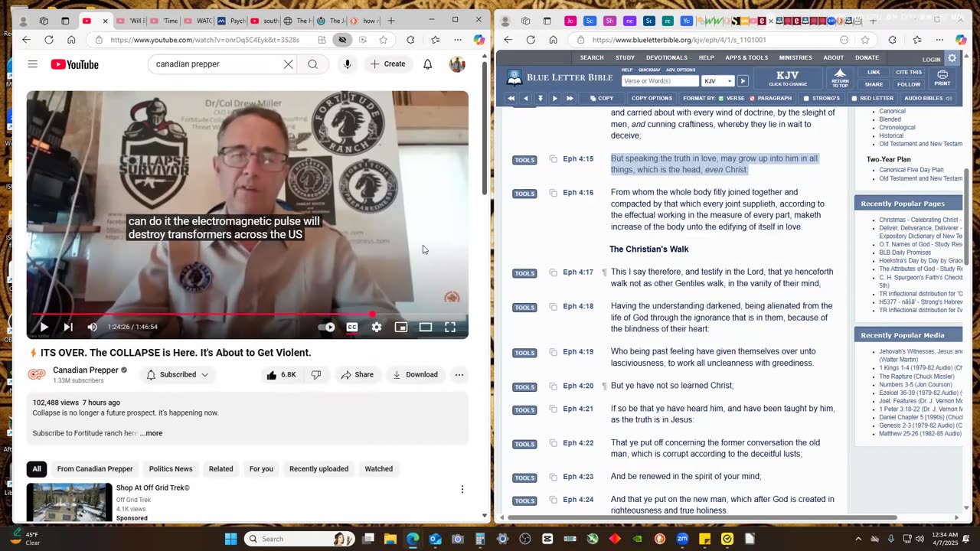This screenshot has width=980, height=551.
Task: Jump to next chapter double-arrow
Action: pyautogui.click(x=570, y=98)
